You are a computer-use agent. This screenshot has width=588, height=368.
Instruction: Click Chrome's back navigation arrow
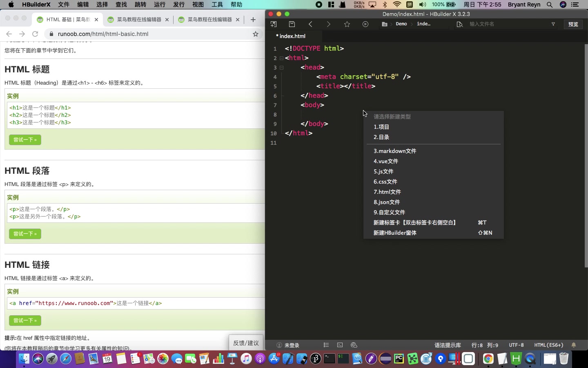coord(9,34)
